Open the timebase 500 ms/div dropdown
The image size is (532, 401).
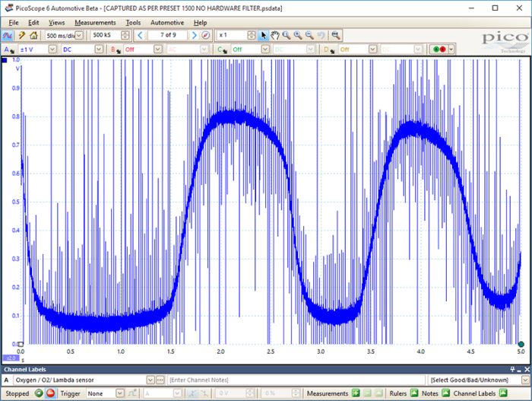pyautogui.click(x=78, y=35)
